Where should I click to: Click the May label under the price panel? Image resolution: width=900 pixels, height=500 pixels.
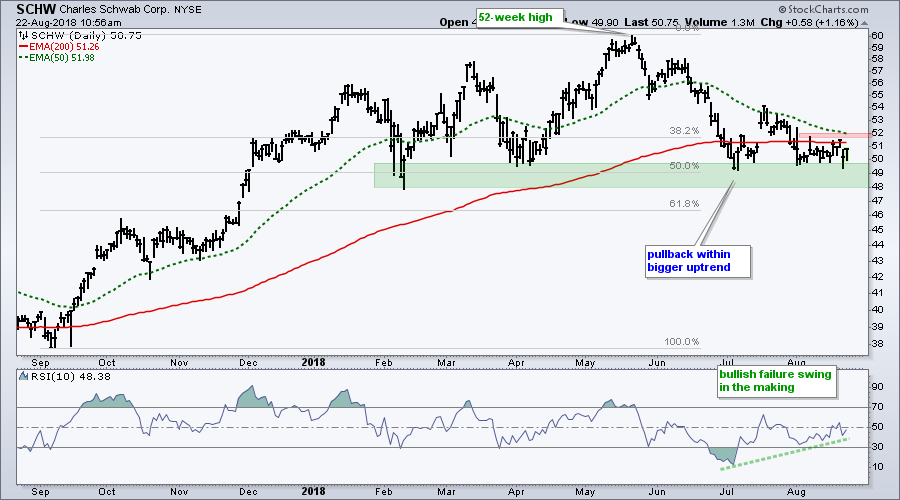(585, 362)
